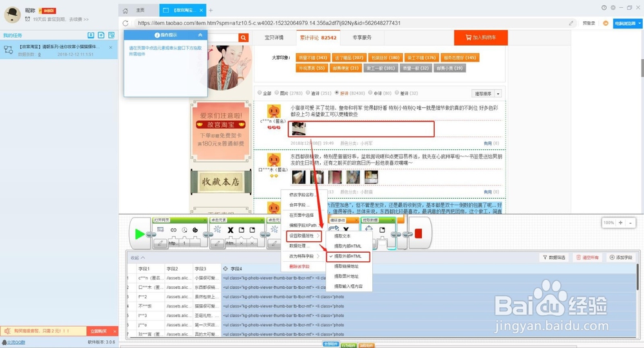Click the 数据筛选 filter button

pyautogui.click(x=554, y=258)
